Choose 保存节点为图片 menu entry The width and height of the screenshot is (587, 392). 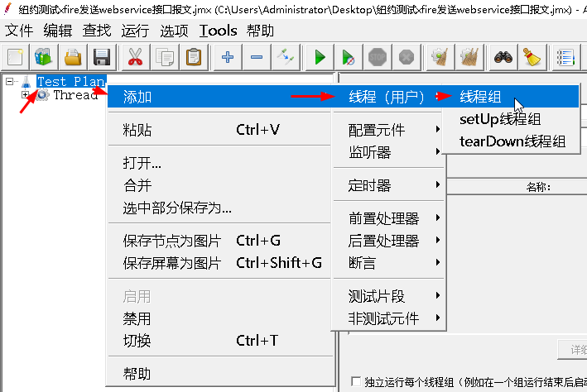[x=219, y=241]
